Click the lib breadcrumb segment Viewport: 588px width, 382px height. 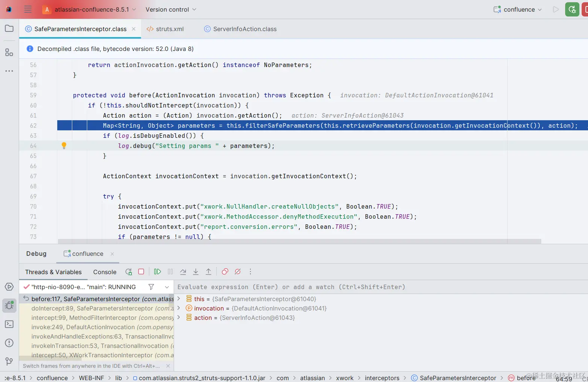(x=119, y=378)
